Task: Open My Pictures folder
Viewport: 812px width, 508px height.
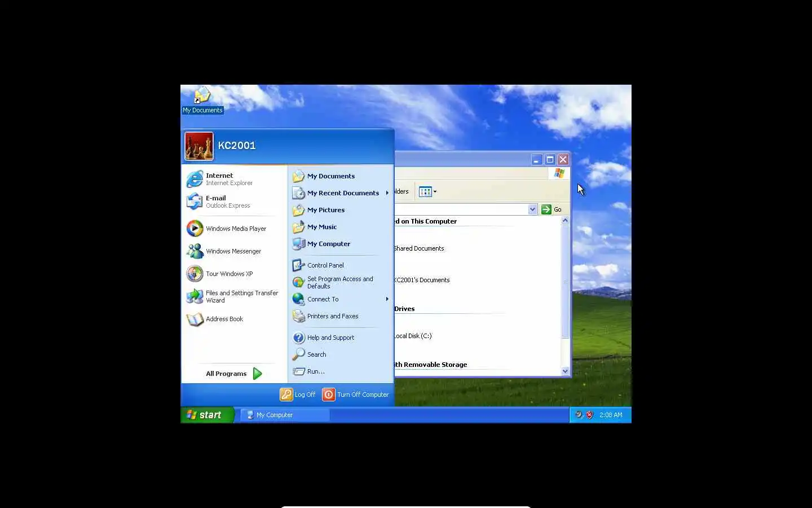Action: (x=341, y=210)
